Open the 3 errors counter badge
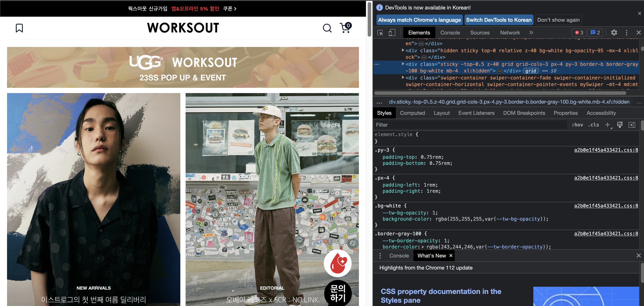This screenshot has width=644, height=306. 579,33
